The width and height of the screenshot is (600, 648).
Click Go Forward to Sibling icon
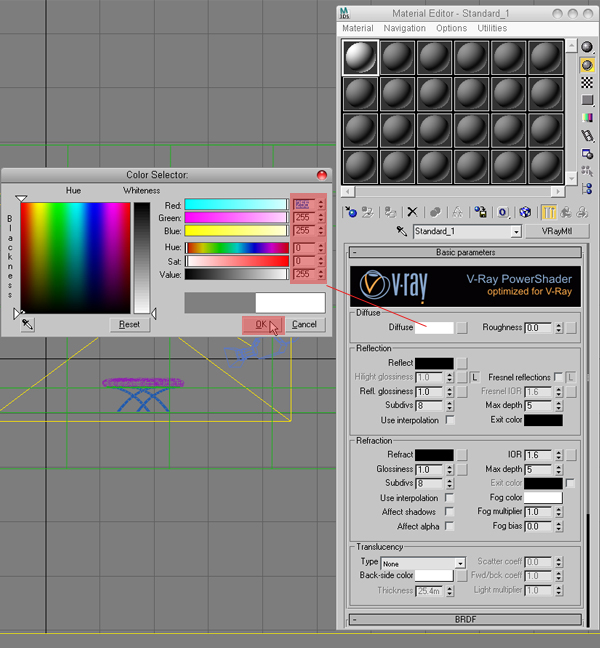point(582,212)
